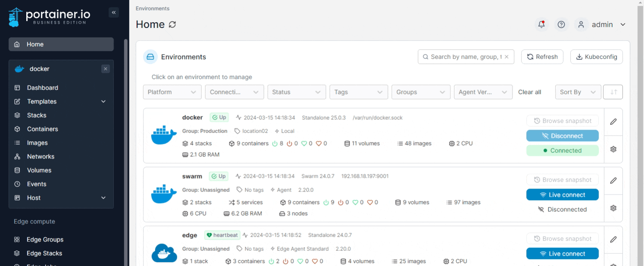Click the refresh icon beside Home title
Viewport: 644px width, 266px height.
tap(172, 25)
